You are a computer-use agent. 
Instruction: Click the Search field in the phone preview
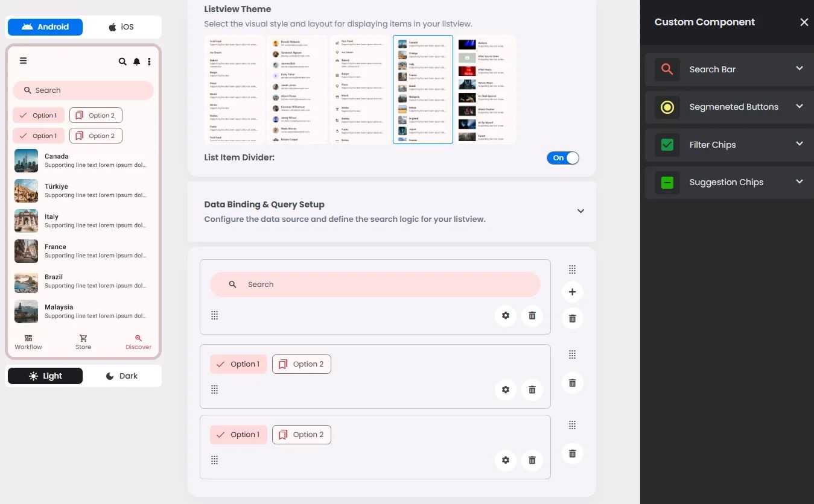pos(83,90)
